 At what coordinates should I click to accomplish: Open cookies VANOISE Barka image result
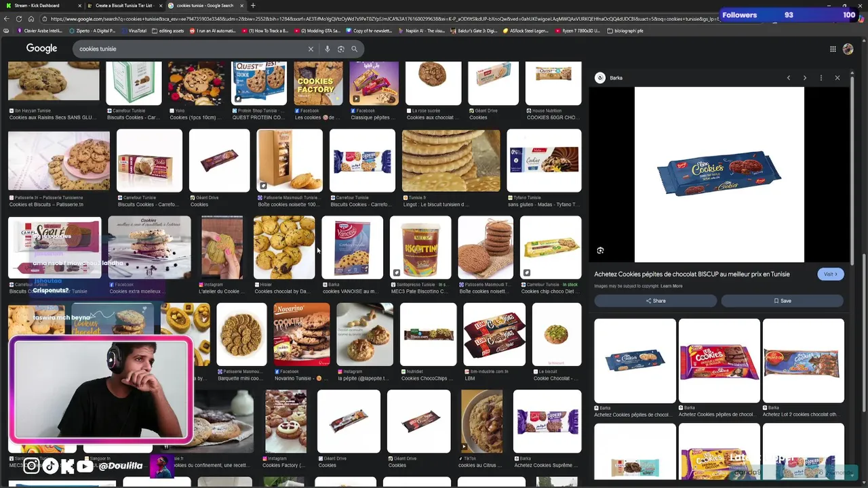point(352,247)
